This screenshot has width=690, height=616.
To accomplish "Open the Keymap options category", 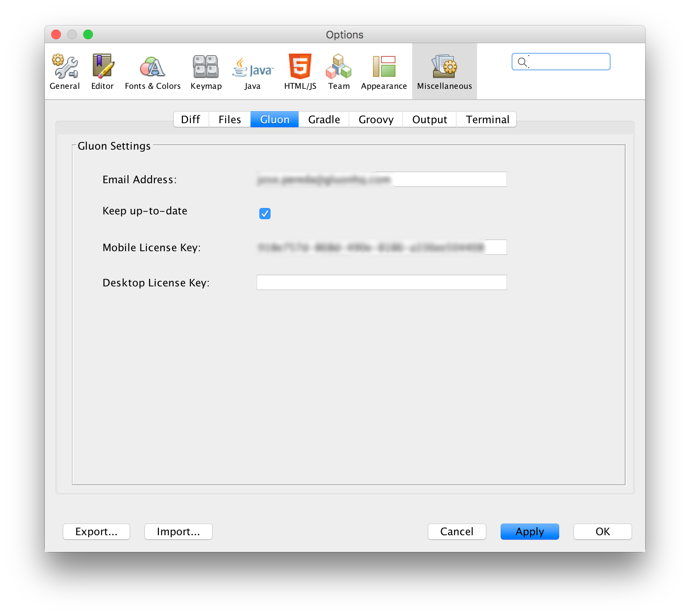I will click(x=206, y=72).
